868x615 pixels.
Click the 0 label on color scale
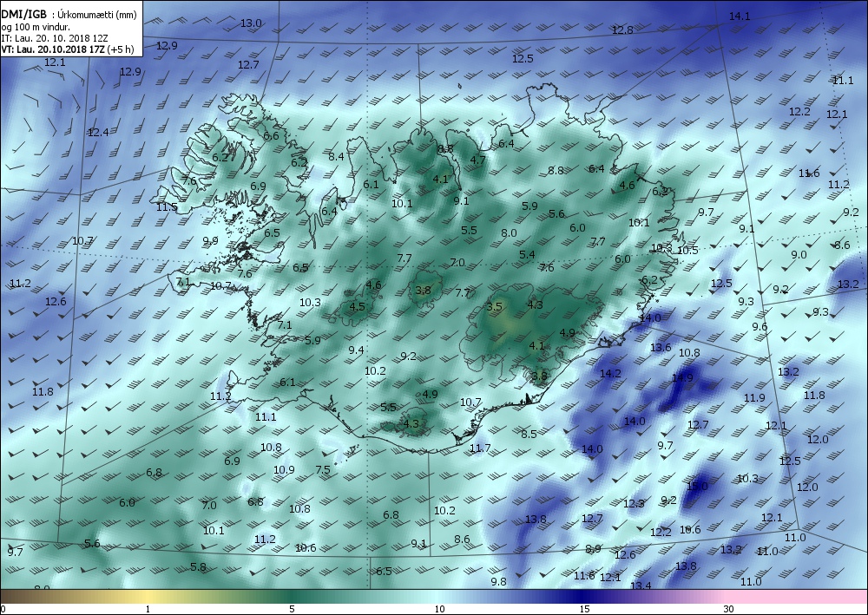[x=3, y=609]
